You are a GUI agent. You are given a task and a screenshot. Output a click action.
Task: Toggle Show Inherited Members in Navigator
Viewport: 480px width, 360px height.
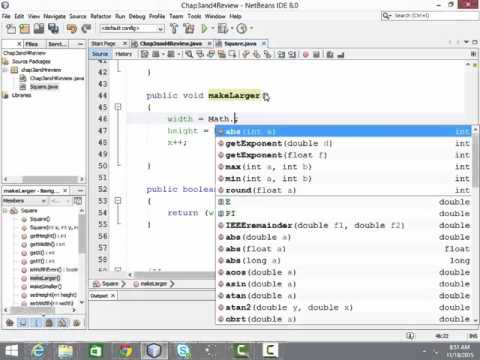point(10,323)
